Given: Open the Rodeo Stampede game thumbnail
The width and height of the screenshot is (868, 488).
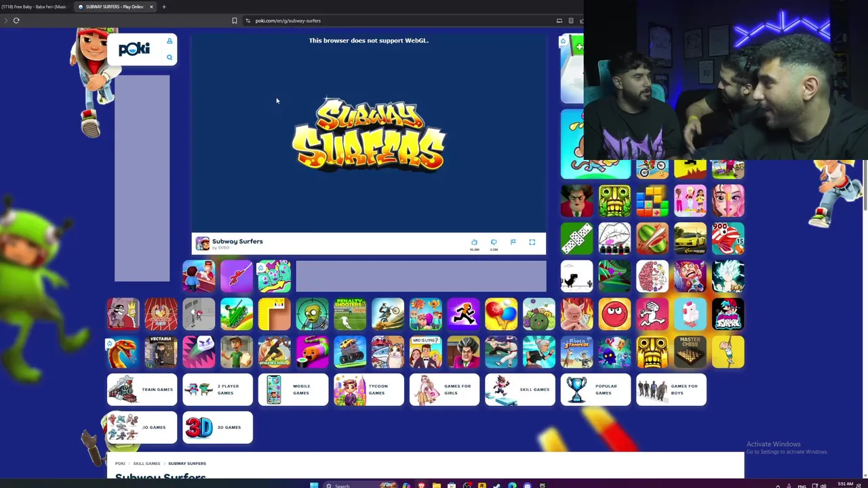Looking at the screenshot, I should pyautogui.click(x=577, y=352).
